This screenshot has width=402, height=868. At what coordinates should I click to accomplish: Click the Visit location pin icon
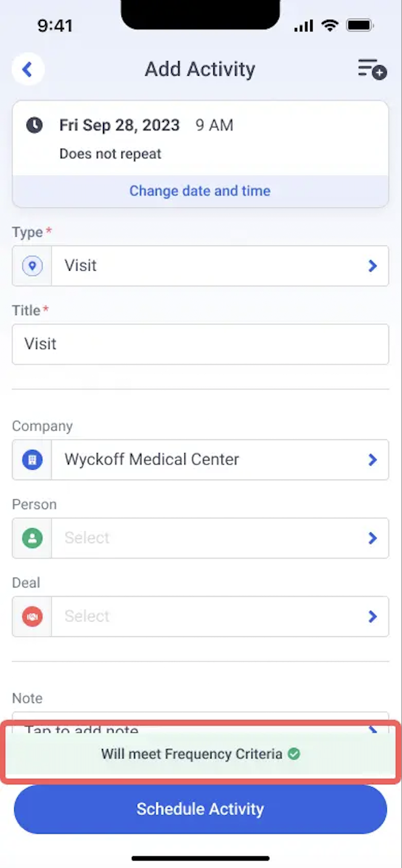(32, 266)
